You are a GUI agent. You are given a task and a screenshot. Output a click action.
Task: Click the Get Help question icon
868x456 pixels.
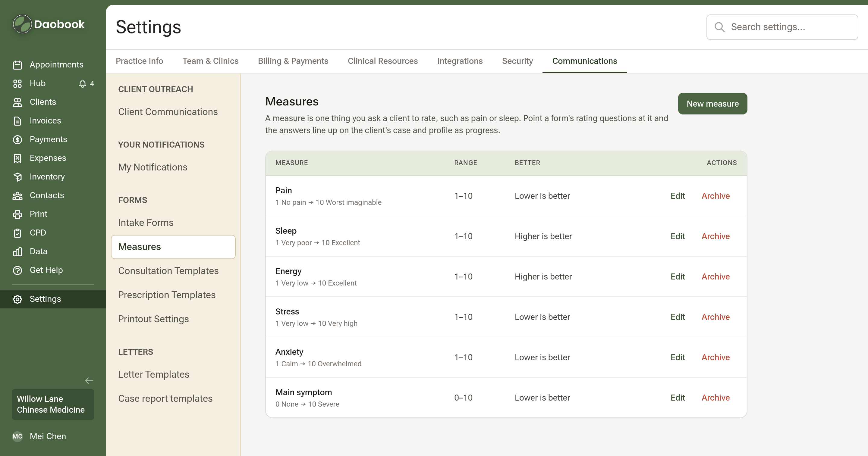(x=17, y=270)
